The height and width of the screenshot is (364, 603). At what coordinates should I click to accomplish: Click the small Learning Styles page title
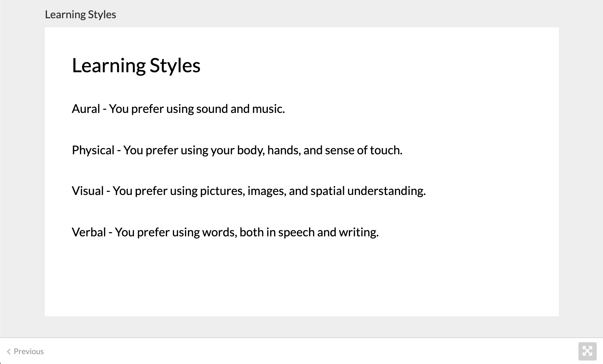pos(80,14)
